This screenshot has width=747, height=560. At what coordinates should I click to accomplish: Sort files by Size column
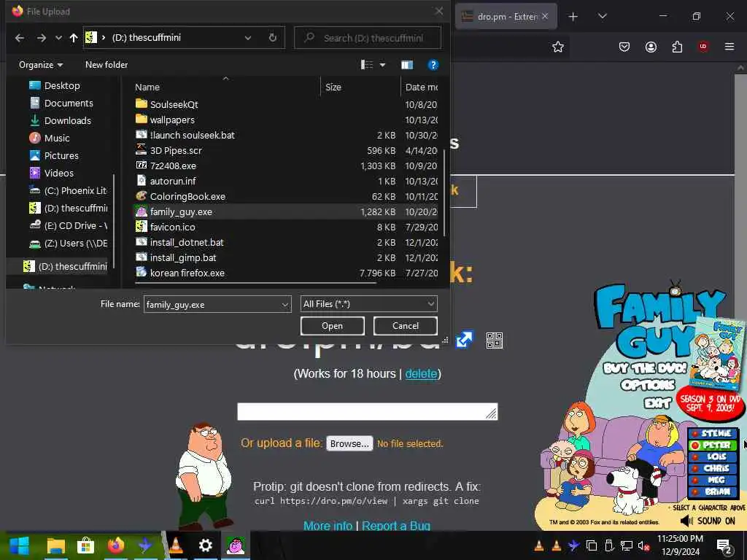333,87
